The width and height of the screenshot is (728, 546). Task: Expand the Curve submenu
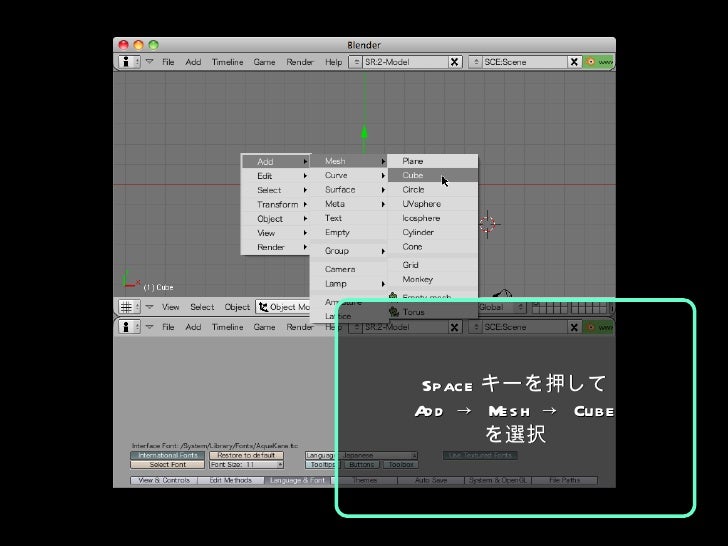point(349,175)
